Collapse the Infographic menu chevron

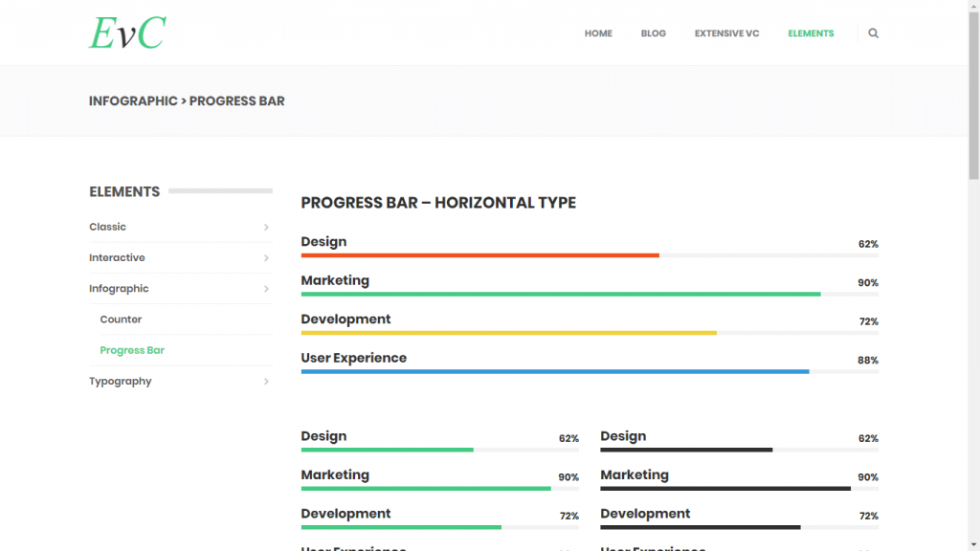pyautogui.click(x=266, y=289)
